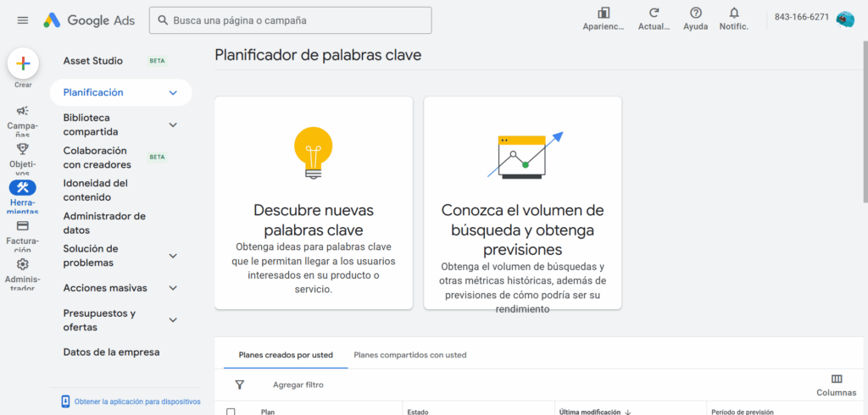The height and width of the screenshot is (415, 868).
Task: Switch to Planes compartidos con usted tab
Action: pos(410,355)
